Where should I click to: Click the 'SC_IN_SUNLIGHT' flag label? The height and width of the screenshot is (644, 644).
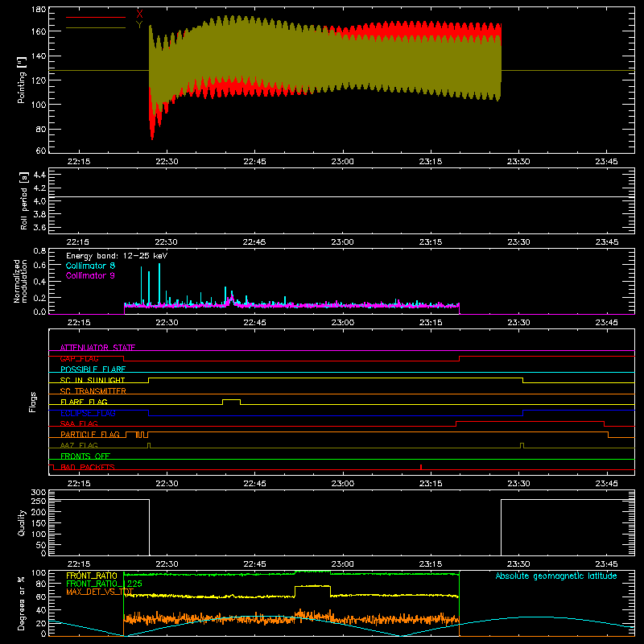pos(93,380)
